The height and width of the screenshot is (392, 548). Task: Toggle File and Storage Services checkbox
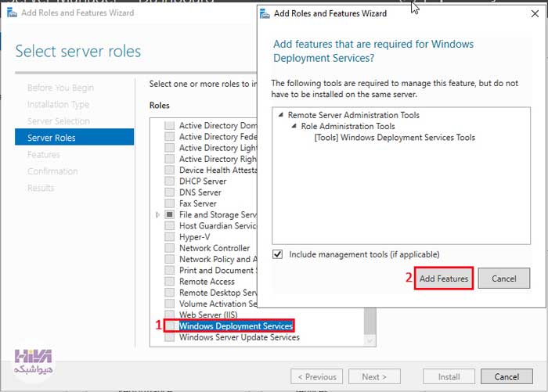(170, 214)
